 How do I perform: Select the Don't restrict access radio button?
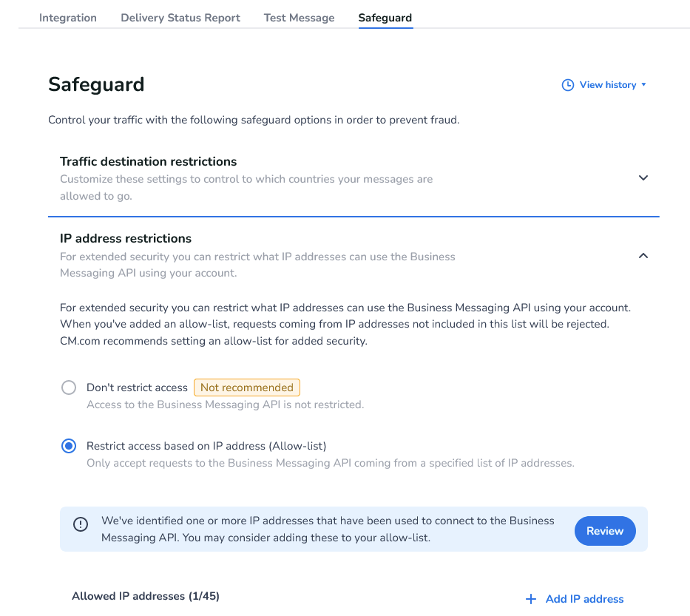[69, 387]
